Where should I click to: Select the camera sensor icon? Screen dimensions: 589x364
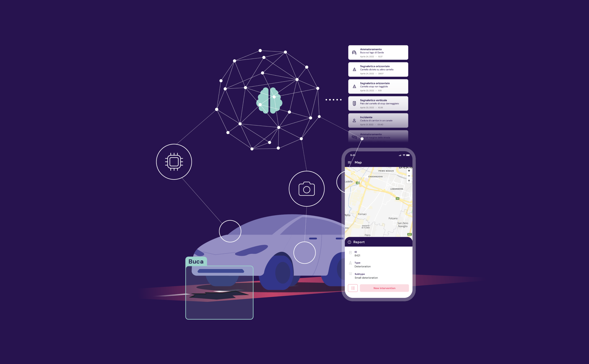point(306,189)
